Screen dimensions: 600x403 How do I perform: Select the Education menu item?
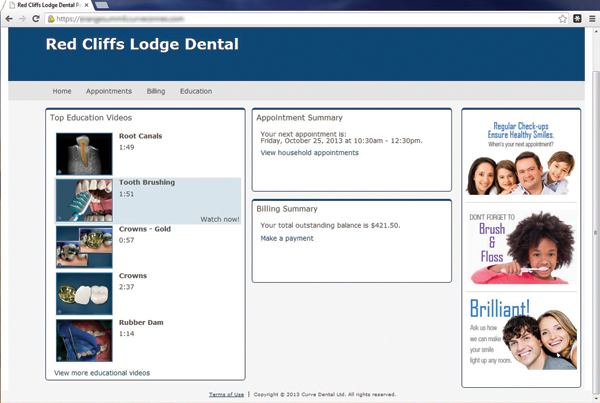(x=196, y=91)
